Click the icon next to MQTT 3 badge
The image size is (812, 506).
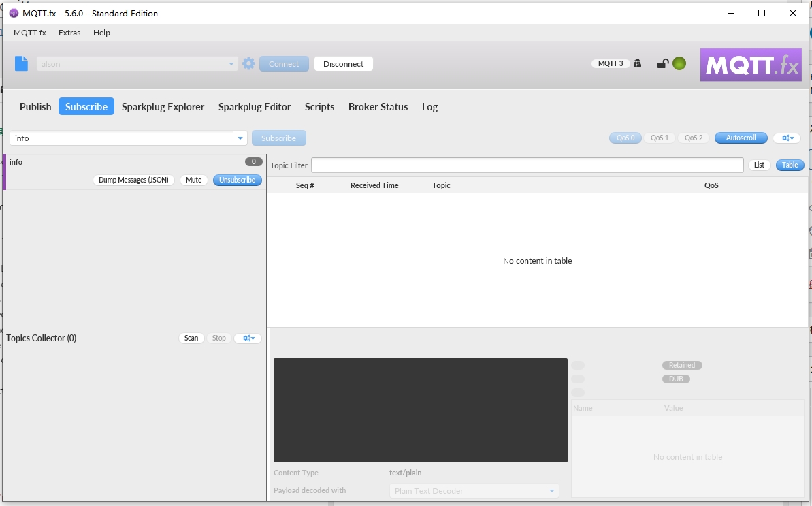click(638, 63)
